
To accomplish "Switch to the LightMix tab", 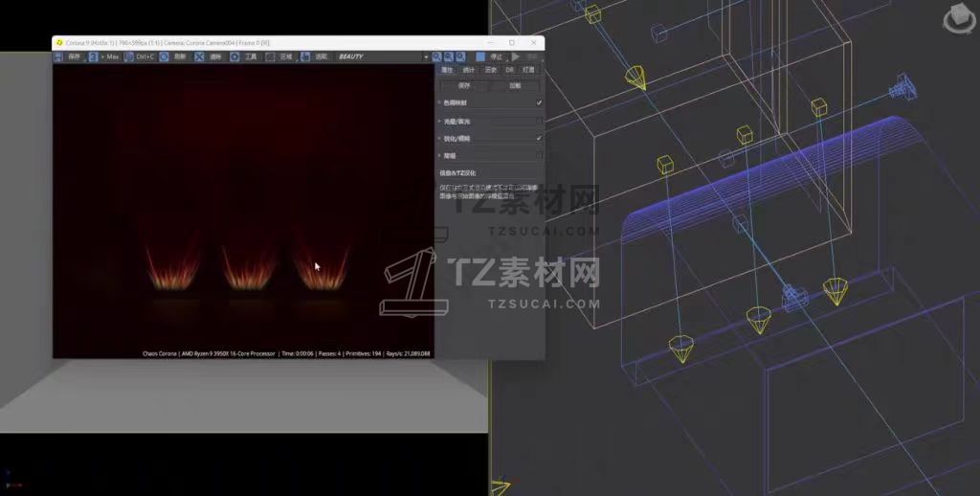I will tap(528, 70).
